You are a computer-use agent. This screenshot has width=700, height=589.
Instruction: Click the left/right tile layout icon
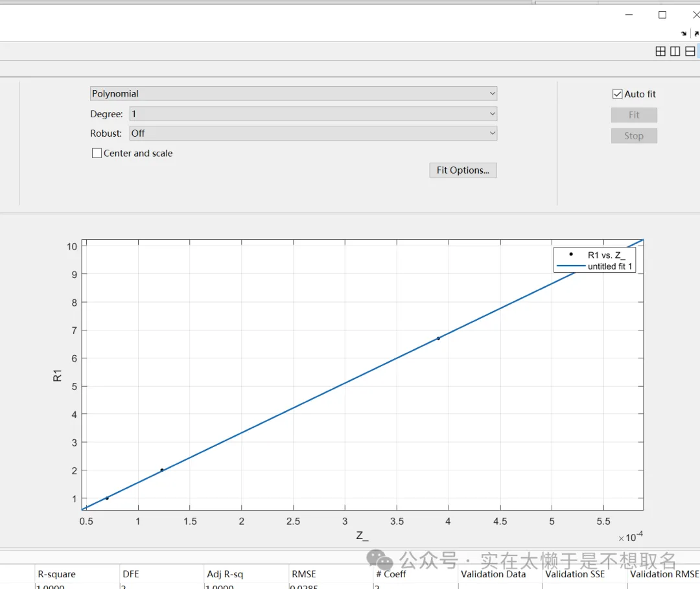[675, 51]
